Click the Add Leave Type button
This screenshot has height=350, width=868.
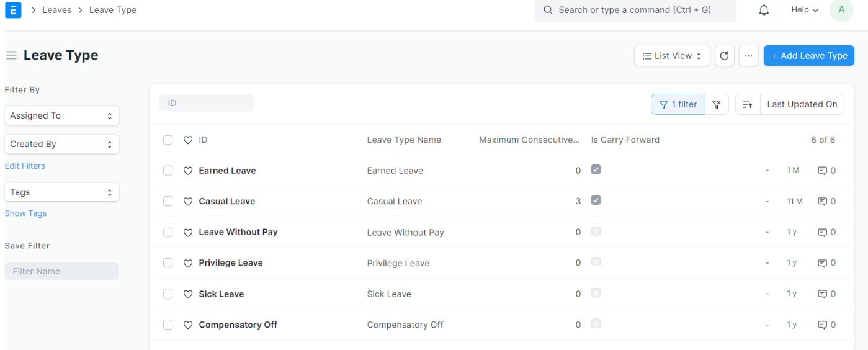[808, 55]
